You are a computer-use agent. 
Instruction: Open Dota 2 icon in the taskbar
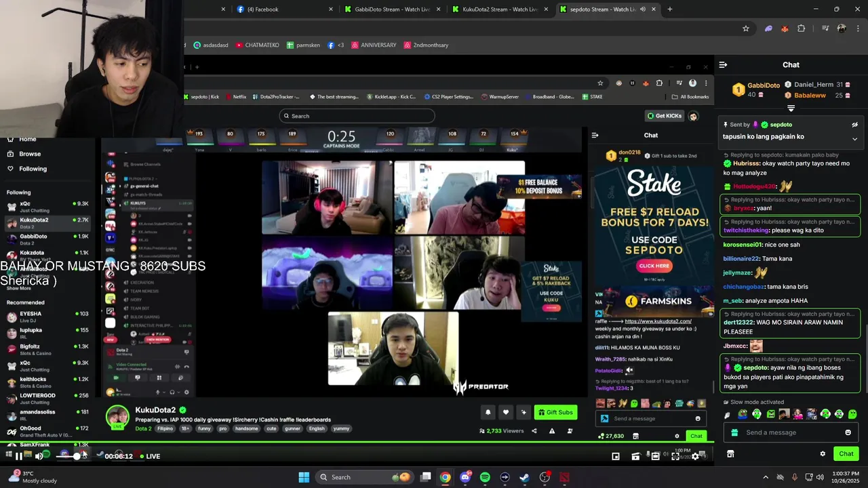point(564,477)
